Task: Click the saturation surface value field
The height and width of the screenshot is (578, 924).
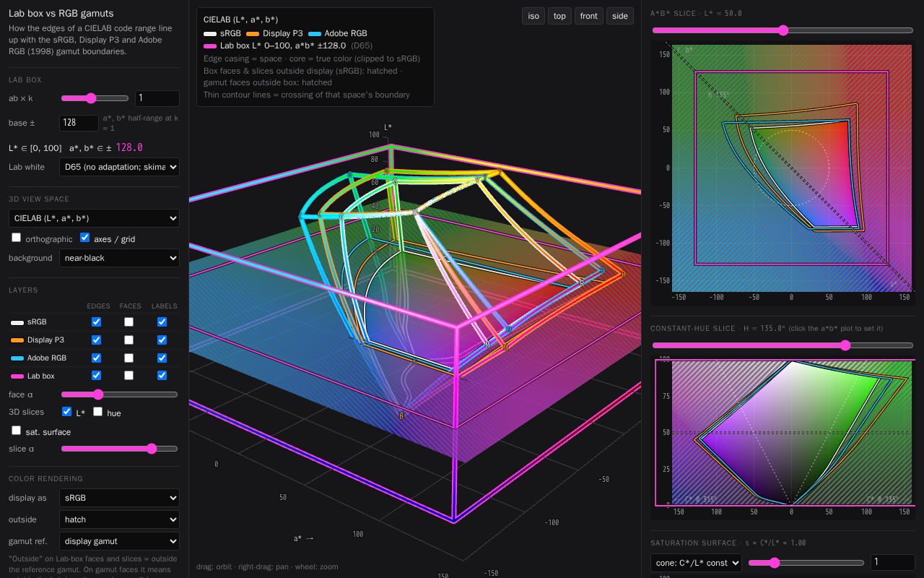Action: (893, 562)
